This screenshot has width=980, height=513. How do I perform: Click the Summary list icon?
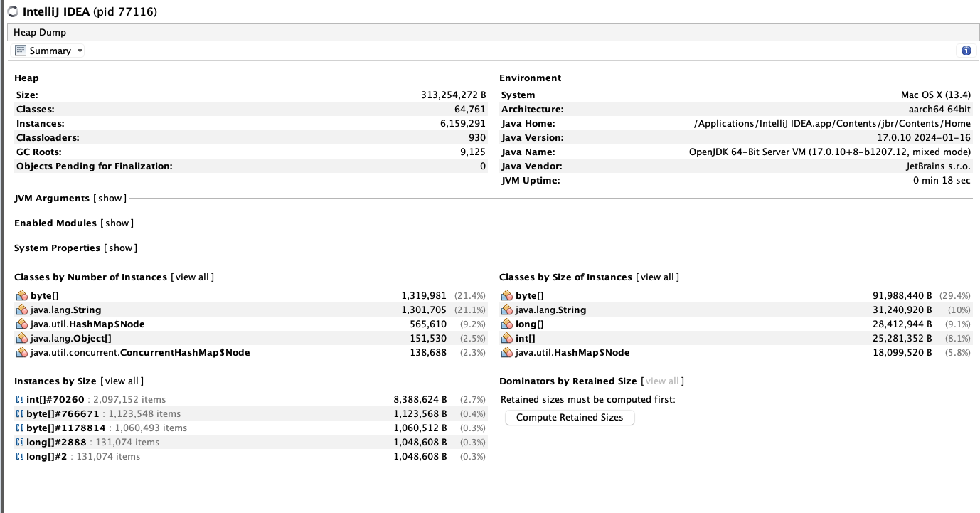click(21, 51)
